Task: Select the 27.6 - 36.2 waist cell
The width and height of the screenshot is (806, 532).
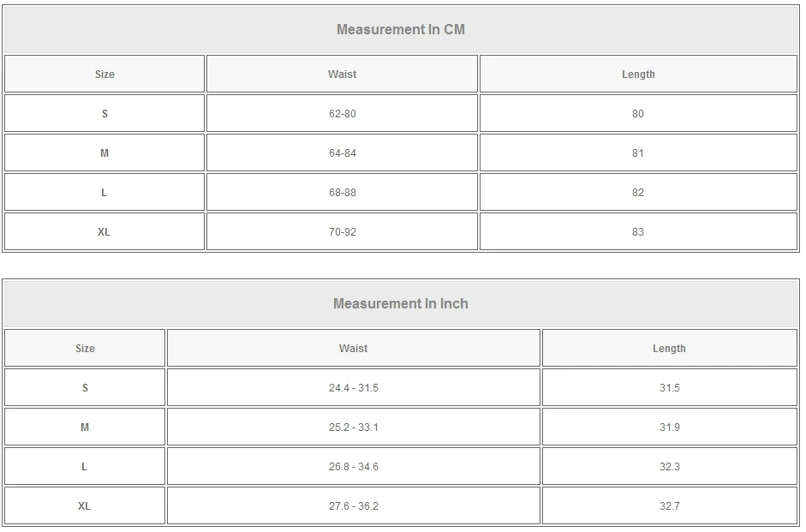Action: (353, 506)
